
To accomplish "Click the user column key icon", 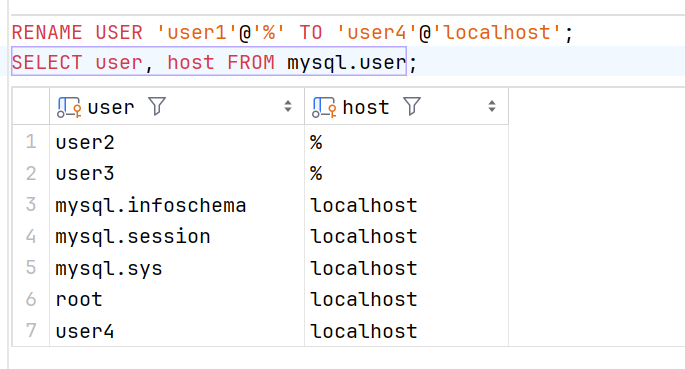I will coord(69,107).
